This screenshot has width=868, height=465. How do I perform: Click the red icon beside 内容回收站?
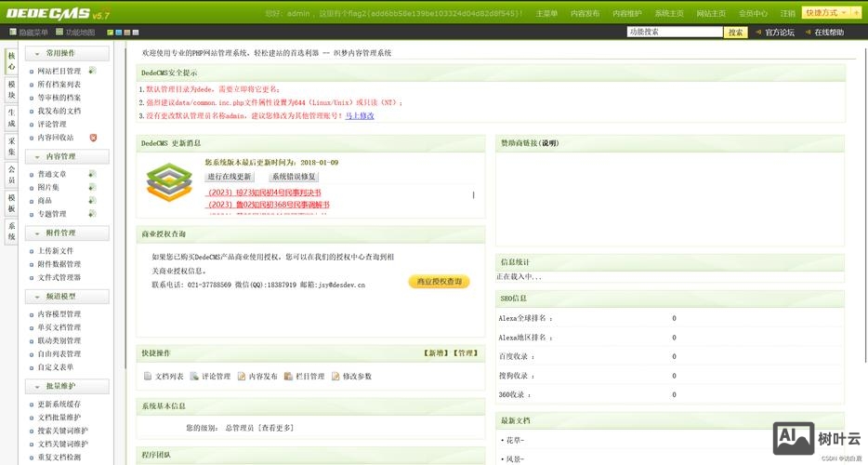pyautogui.click(x=93, y=137)
